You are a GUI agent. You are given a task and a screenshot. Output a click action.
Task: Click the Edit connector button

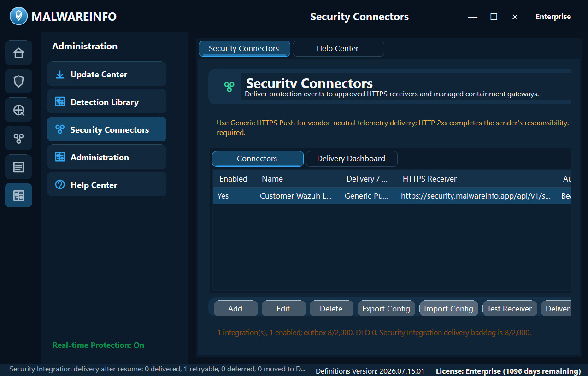coord(283,309)
